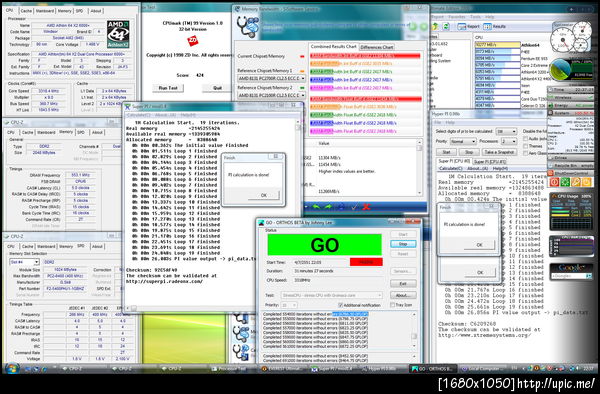The height and width of the screenshot is (394, 600).
Task: Open GO - ORTHOS taskbar button
Action: tap(433, 369)
